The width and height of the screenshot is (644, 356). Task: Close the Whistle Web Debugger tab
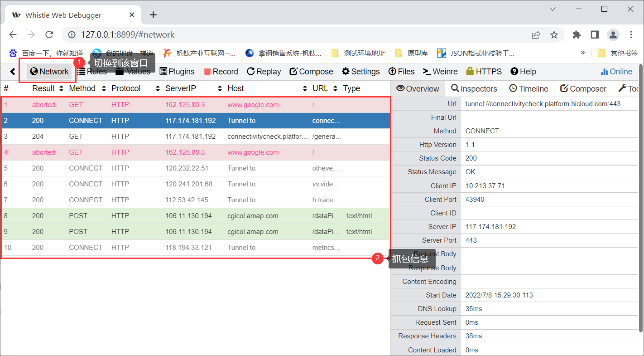pos(132,15)
